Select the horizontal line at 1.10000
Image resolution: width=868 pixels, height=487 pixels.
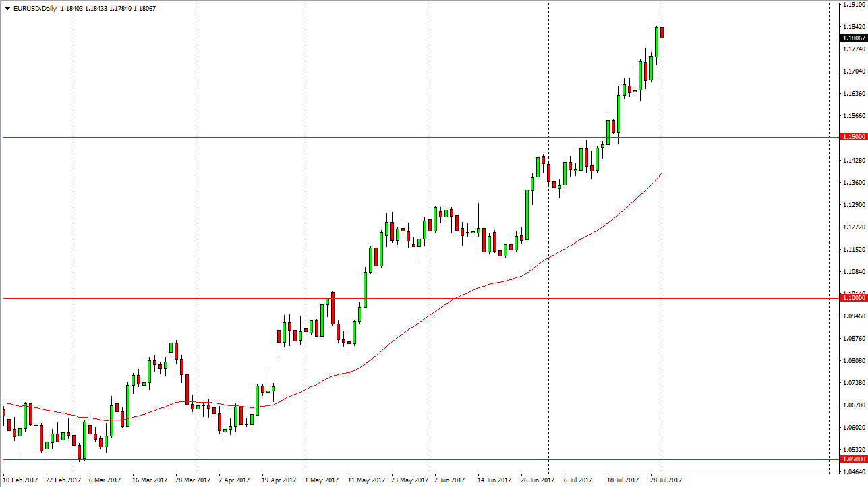[405, 297]
